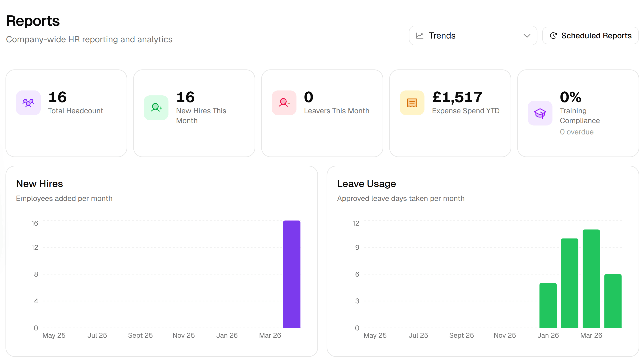Click the Expense Spend receipt icon
This screenshot has width=644, height=360.
pyautogui.click(x=412, y=103)
